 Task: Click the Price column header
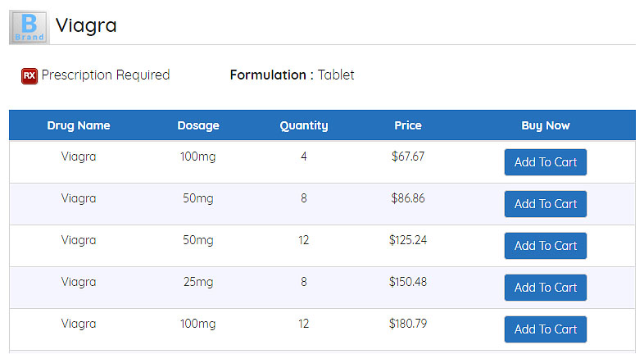click(408, 125)
